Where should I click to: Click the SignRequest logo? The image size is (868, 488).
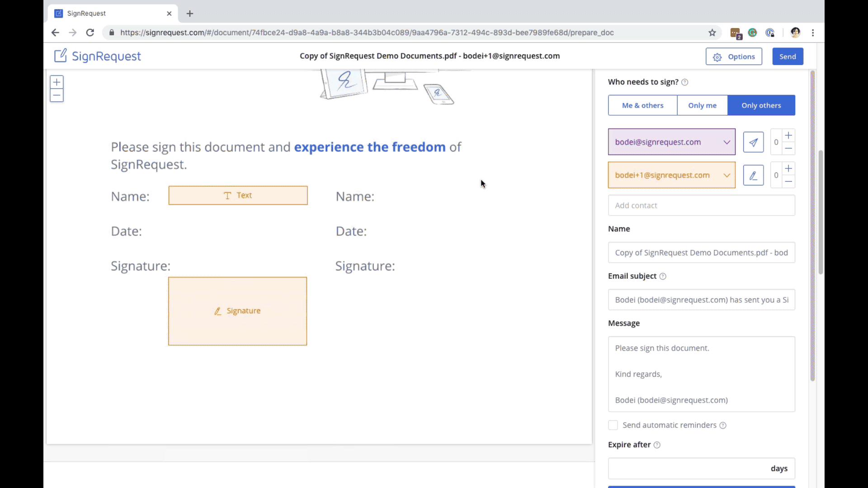98,56
